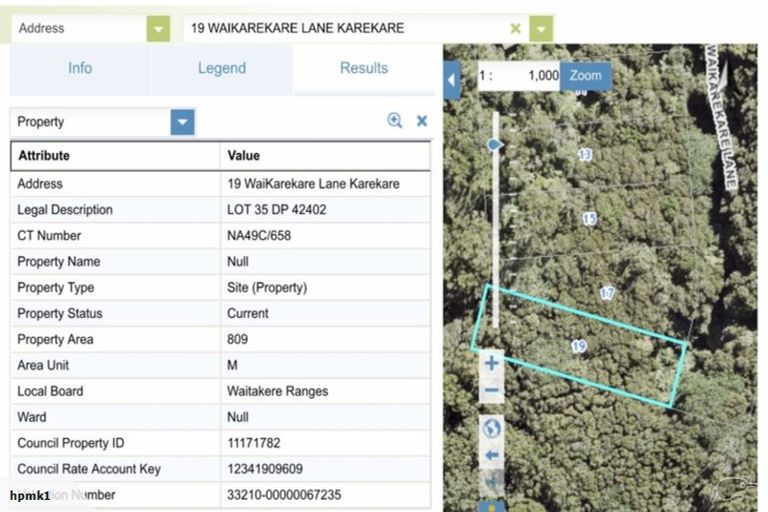The width and height of the screenshot is (768, 512).
Task: Click parcel label 17 on the map
Action: coord(607,293)
